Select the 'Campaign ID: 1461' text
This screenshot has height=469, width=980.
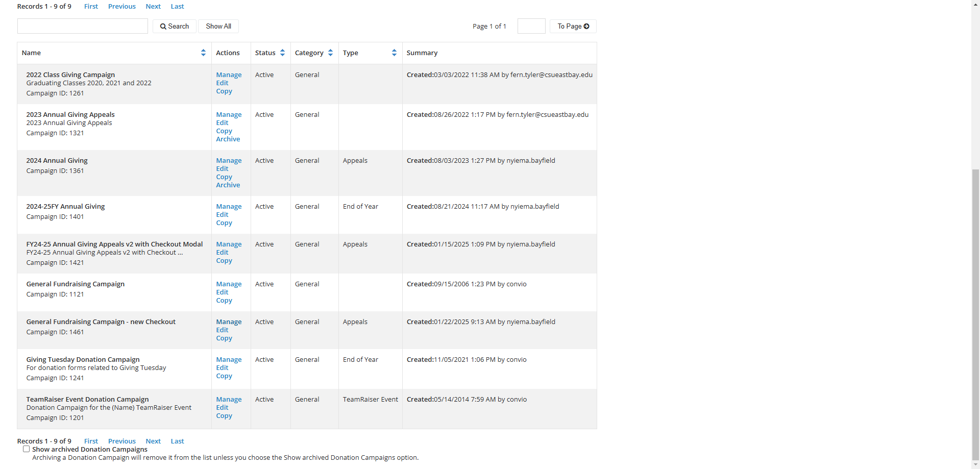point(55,332)
